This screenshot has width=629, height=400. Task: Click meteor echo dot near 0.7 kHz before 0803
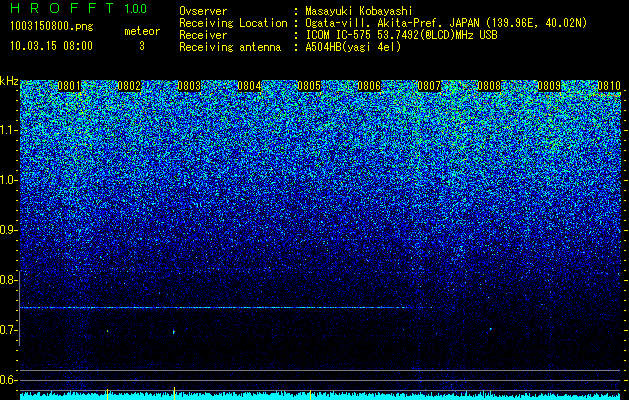click(174, 332)
